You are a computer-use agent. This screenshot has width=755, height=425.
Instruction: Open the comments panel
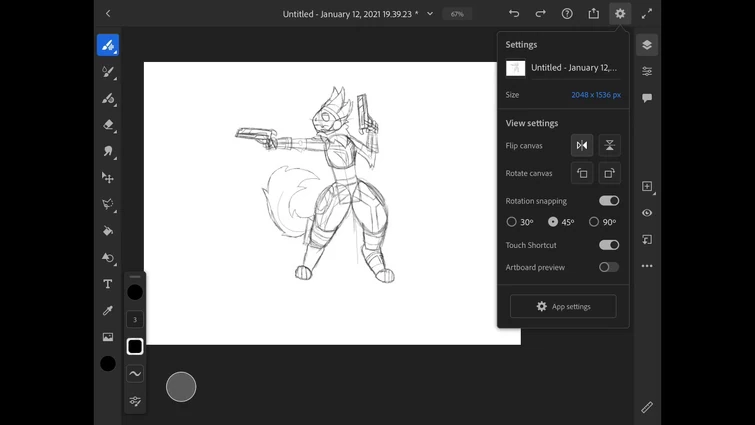647,98
